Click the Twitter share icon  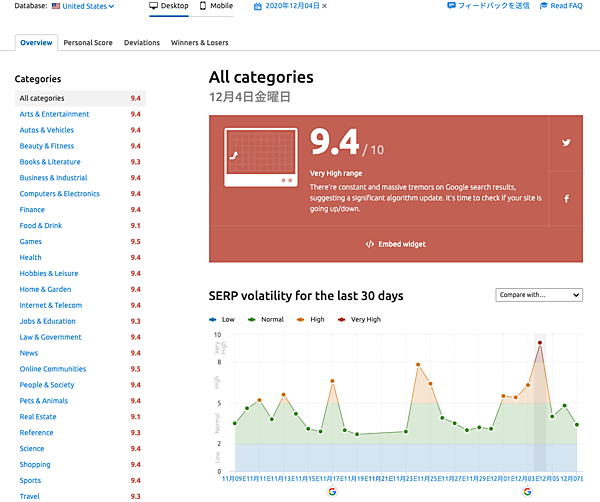click(566, 142)
